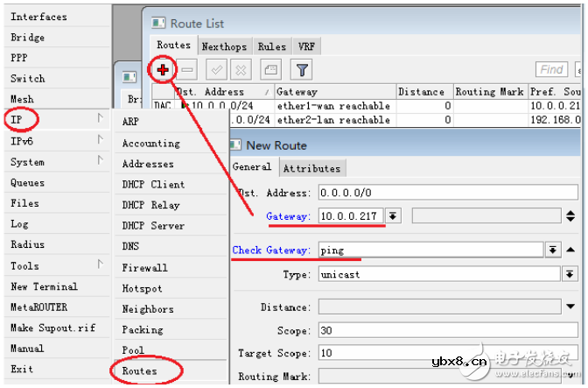Open the Gateway value dropdown
This screenshot has height=388, width=588.
pyautogui.click(x=394, y=216)
